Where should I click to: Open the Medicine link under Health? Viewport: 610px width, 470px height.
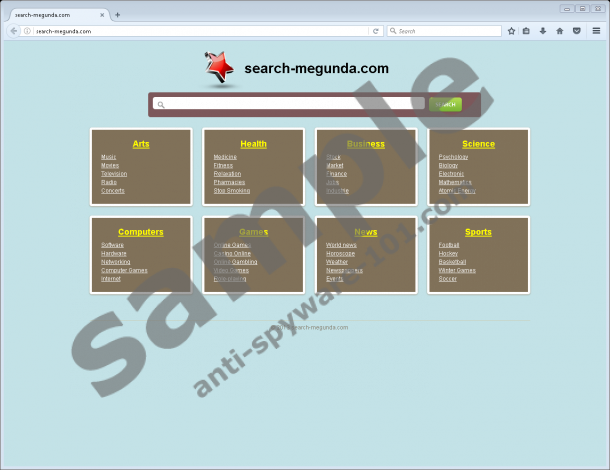tap(225, 157)
